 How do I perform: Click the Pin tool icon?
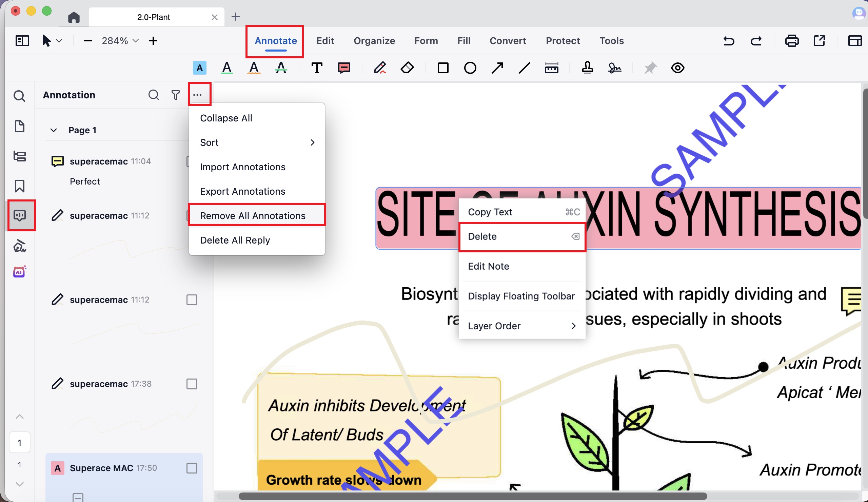(x=650, y=68)
